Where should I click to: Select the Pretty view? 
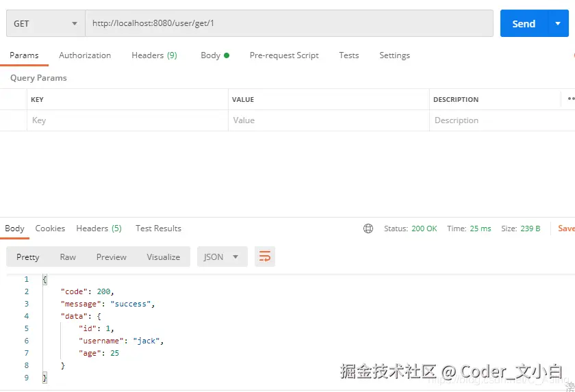pos(28,257)
